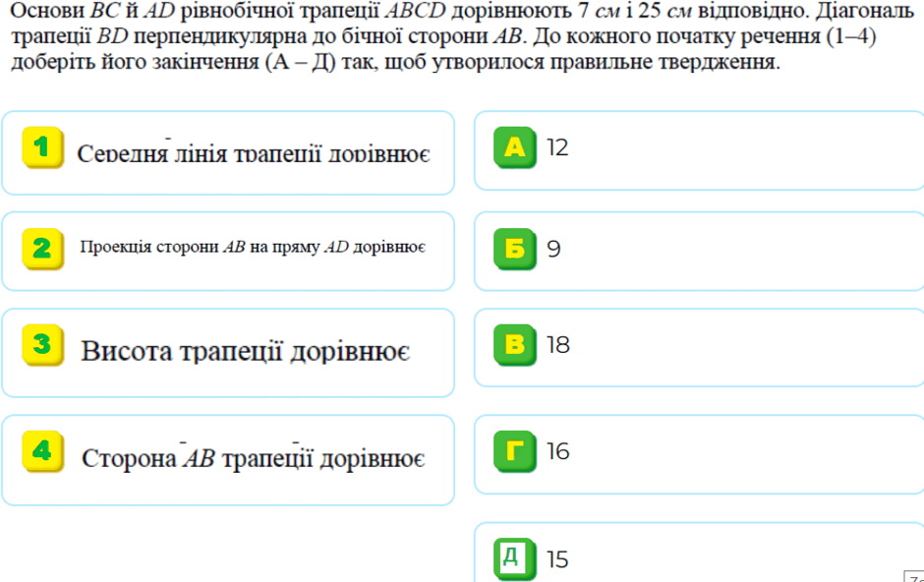This screenshot has width=924, height=582.
Task: Click the green letter Б badge
Action: pos(515,249)
